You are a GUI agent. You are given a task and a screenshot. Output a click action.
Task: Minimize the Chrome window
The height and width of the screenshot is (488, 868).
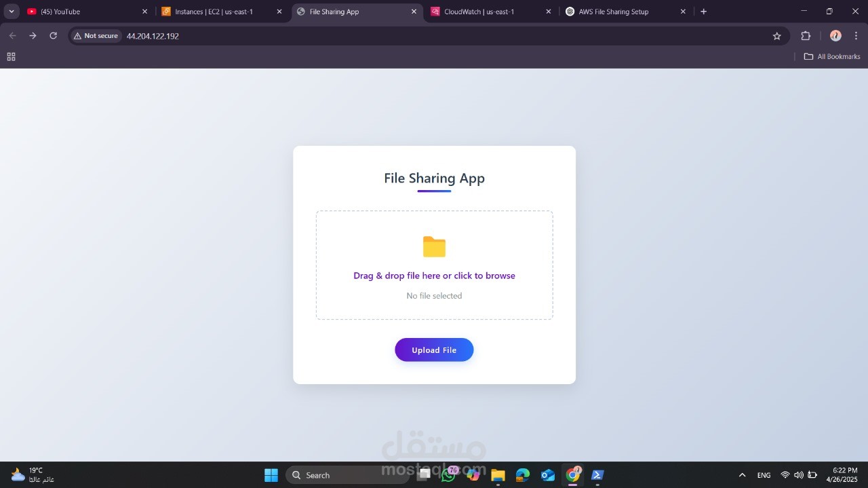[804, 12]
